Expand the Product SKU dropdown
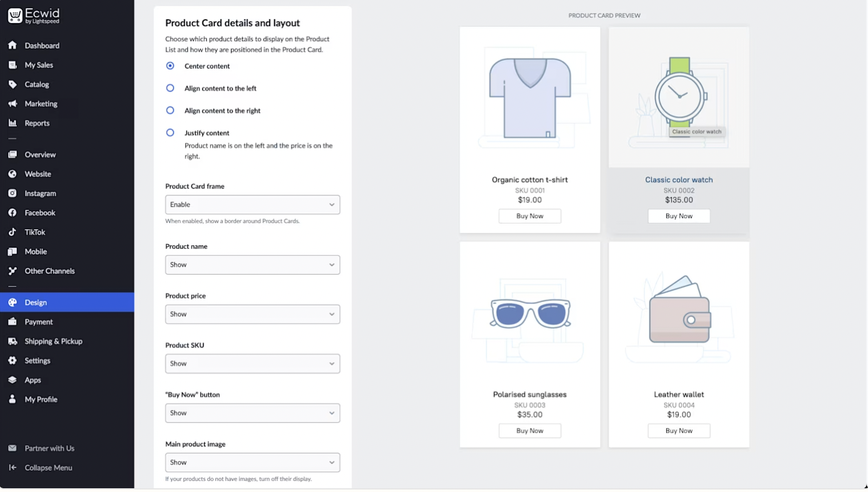Viewport: 868px width, 492px height. click(252, 363)
